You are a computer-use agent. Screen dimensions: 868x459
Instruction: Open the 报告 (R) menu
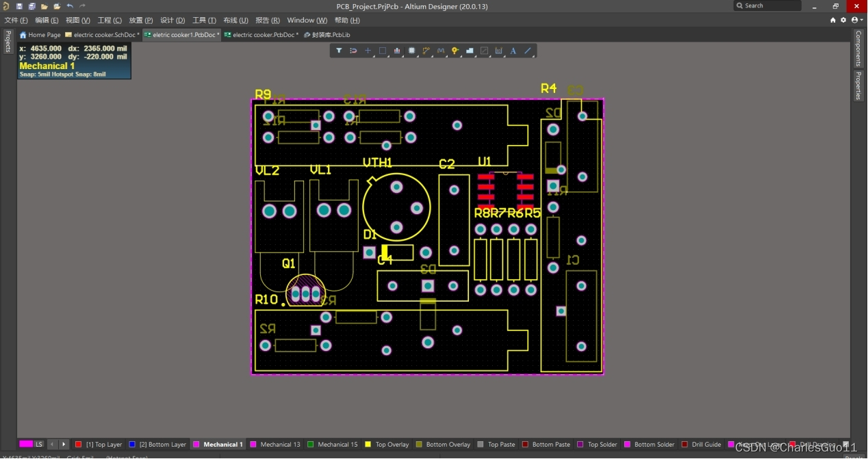tap(267, 21)
